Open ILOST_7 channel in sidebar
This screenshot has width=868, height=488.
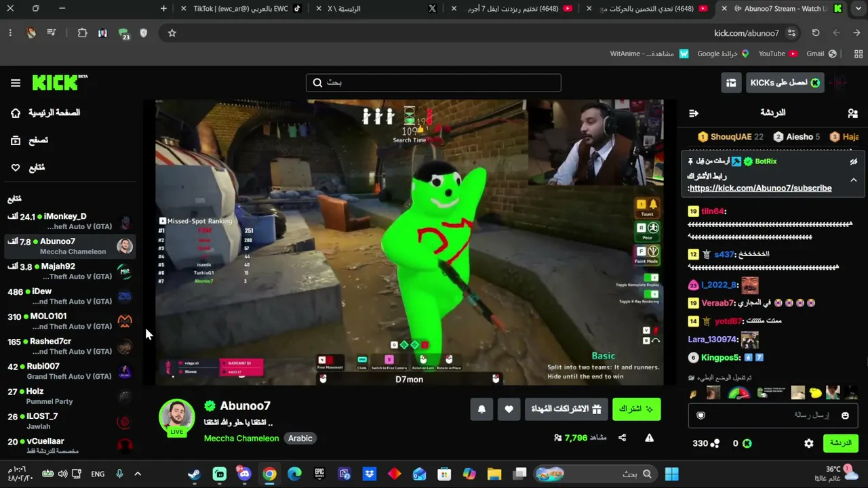pyautogui.click(x=69, y=421)
